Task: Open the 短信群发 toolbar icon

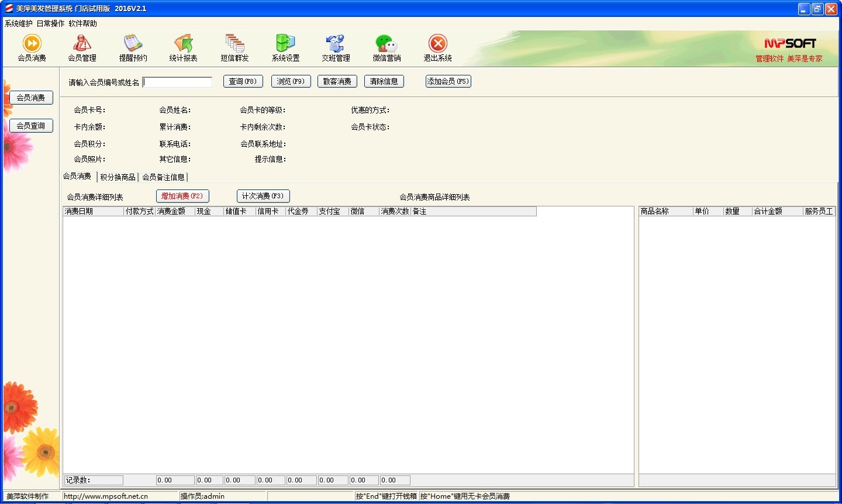Action: coord(234,48)
